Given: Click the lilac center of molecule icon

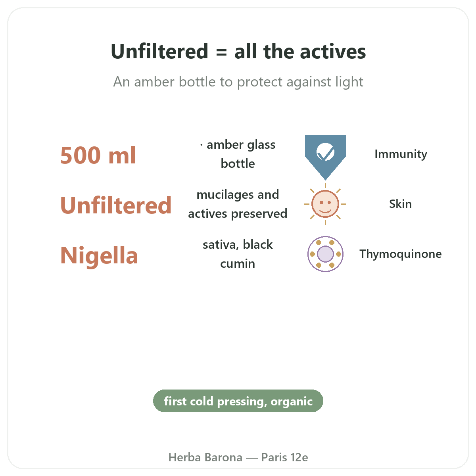Looking at the screenshot, I should click(x=325, y=254).
